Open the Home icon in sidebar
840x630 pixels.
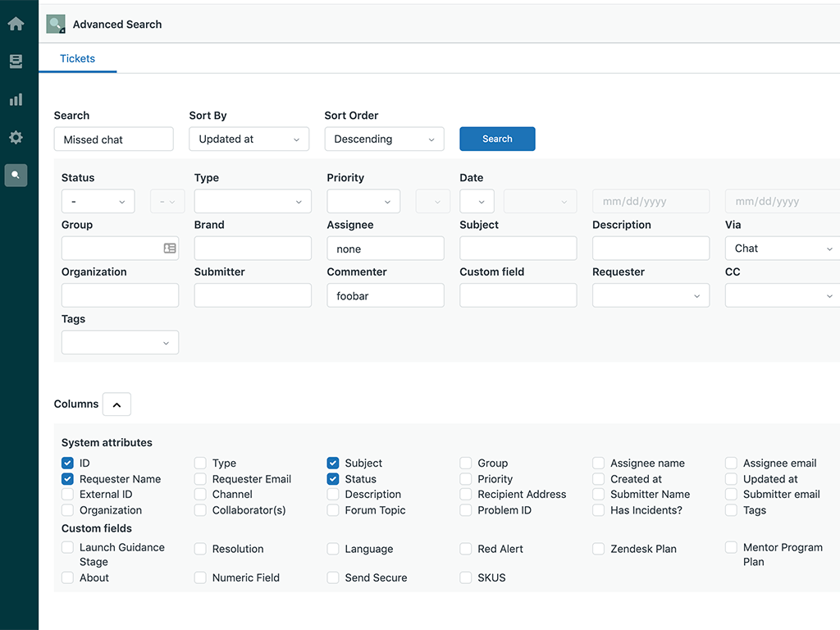16,24
